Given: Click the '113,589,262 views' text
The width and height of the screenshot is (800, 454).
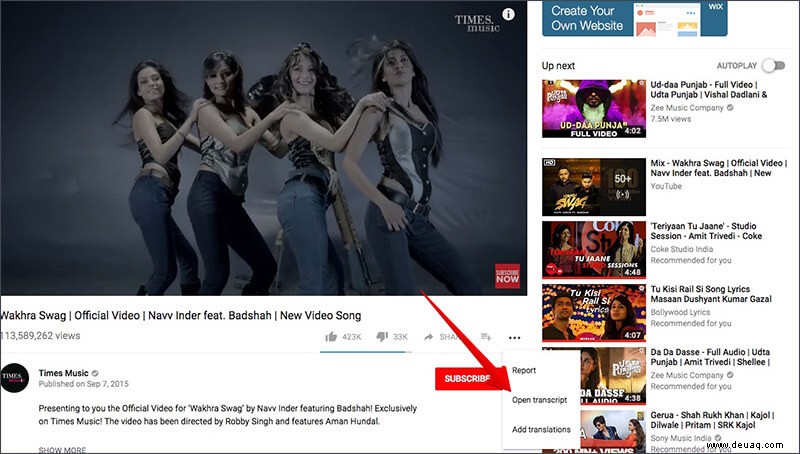Looking at the screenshot, I should coord(40,336).
